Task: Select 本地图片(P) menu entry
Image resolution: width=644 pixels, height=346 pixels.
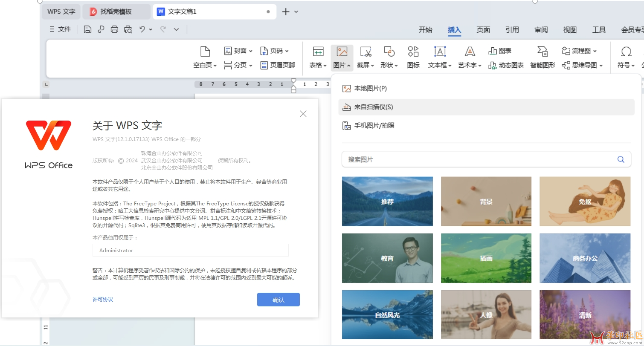Action: 486,88
